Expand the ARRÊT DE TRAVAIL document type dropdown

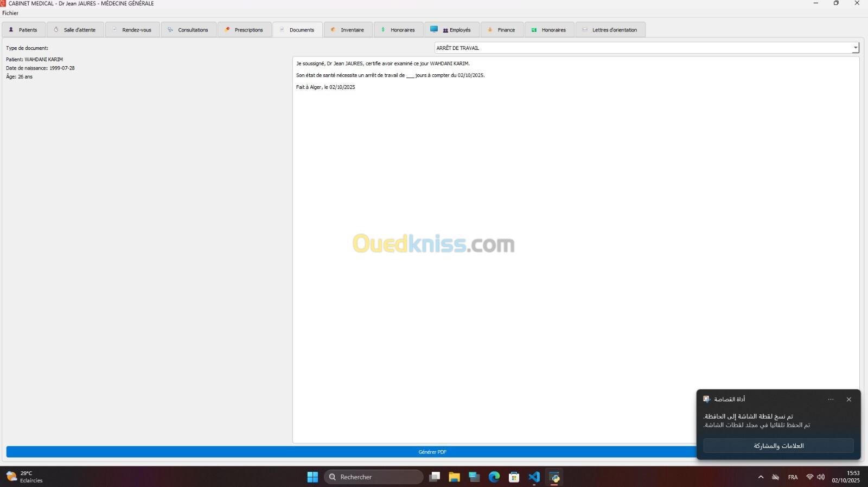(647, 48)
